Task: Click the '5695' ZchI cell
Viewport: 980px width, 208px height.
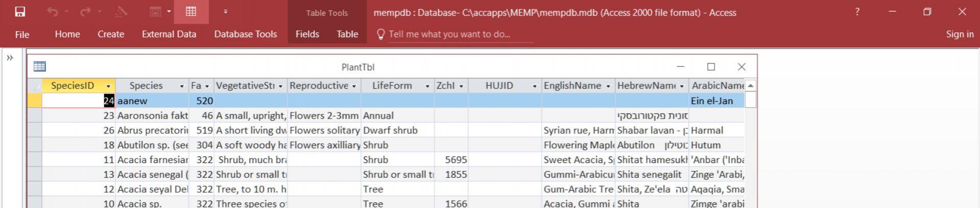Action: click(x=451, y=160)
